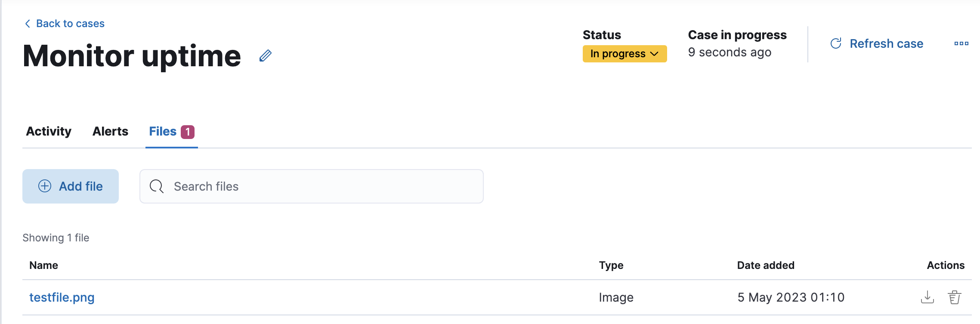The height and width of the screenshot is (324, 980).
Task: Download testfile.png using the download icon
Action: point(927,297)
